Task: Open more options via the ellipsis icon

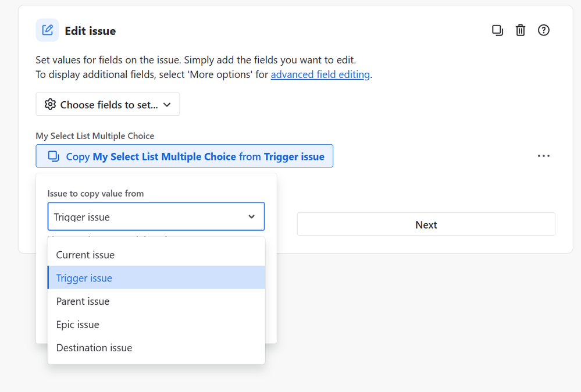Action: (x=543, y=156)
